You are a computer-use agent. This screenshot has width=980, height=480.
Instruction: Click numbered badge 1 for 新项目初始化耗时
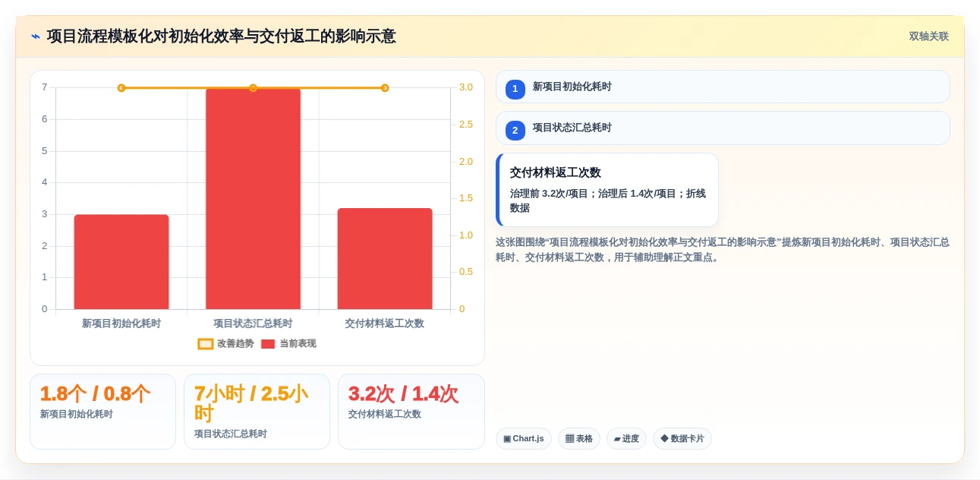[515, 89]
